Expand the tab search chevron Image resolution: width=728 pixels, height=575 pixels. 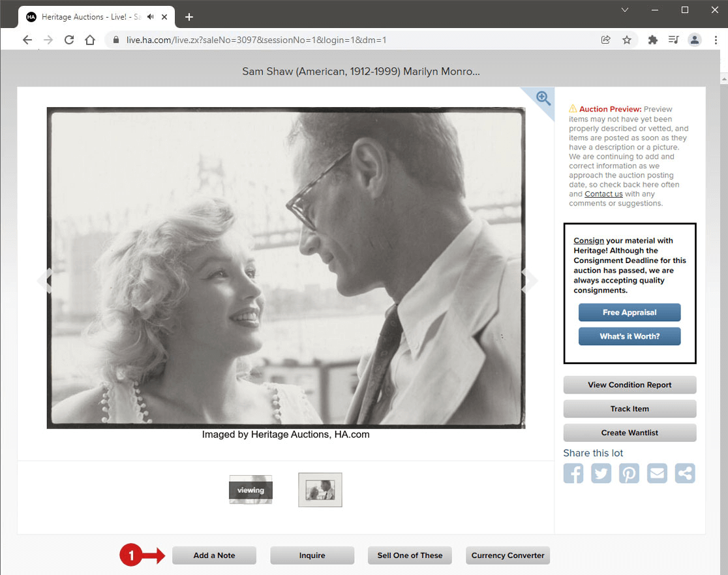click(625, 10)
